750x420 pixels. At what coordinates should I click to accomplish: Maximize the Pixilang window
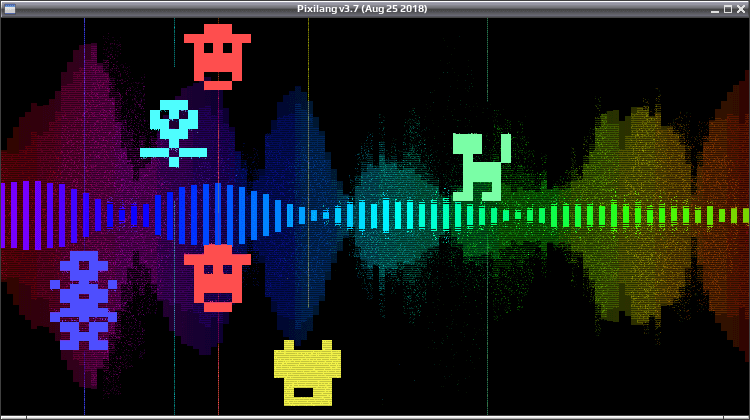click(728, 9)
